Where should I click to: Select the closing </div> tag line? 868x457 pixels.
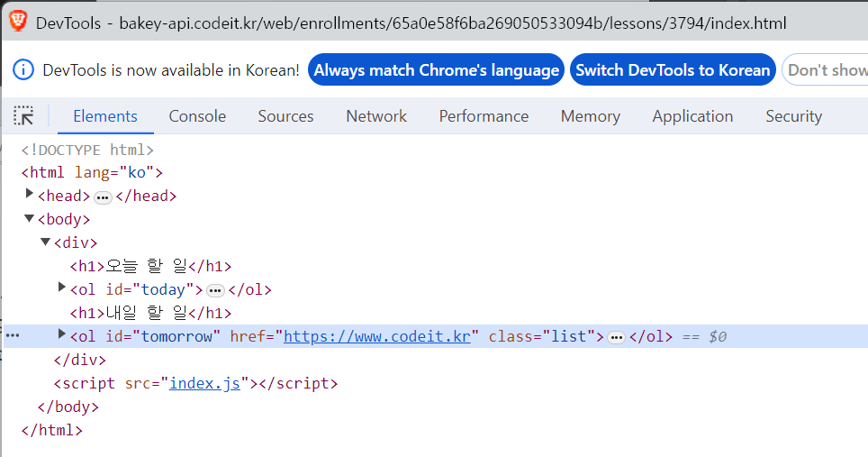click(x=80, y=360)
